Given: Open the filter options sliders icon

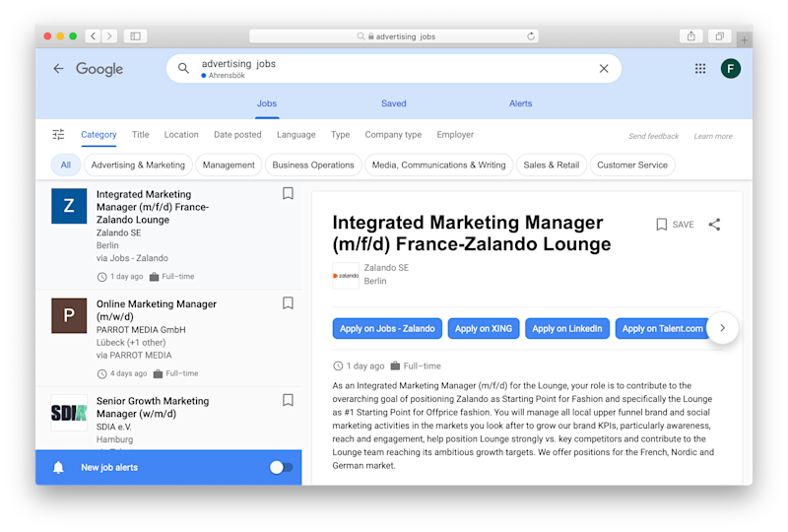Looking at the screenshot, I should click(58, 134).
